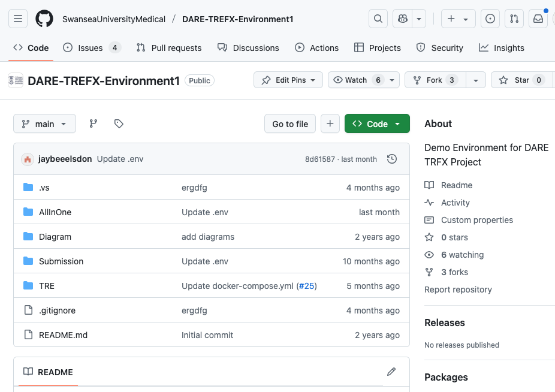The height and width of the screenshot is (392, 555).
Task: Open the Diagram folder
Action: click(x=55, y=237)
